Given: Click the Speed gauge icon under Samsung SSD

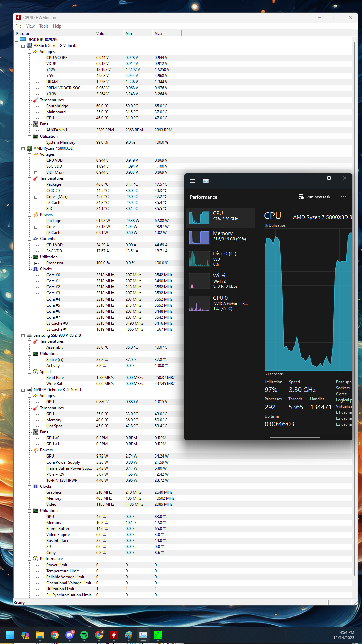Looking at the screenshot, I should pos(36,371).
